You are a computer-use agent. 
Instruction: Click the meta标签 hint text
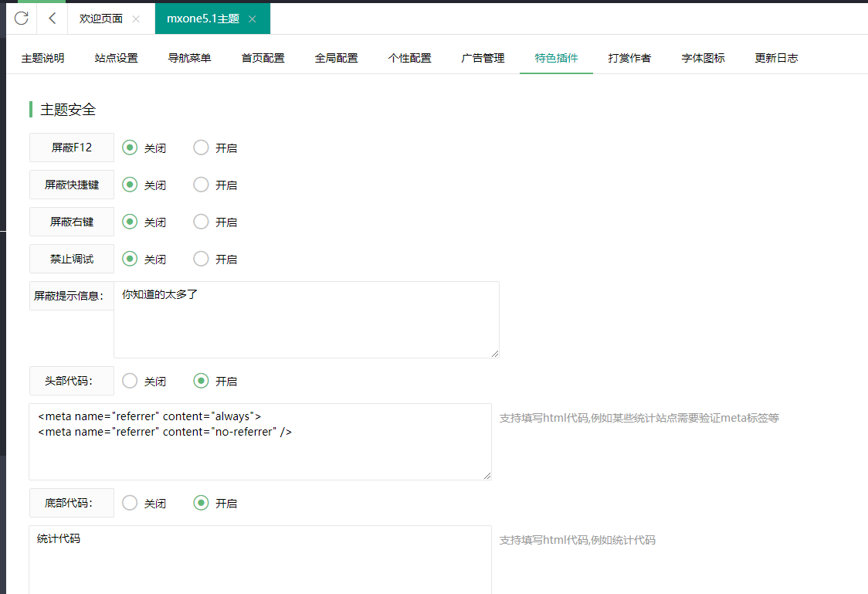(x=639, y=418)
